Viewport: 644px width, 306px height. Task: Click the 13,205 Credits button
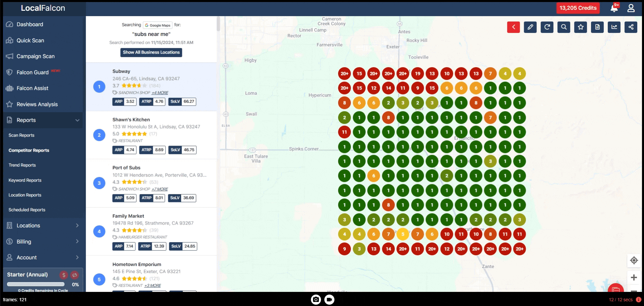click(x=578, y=8)
